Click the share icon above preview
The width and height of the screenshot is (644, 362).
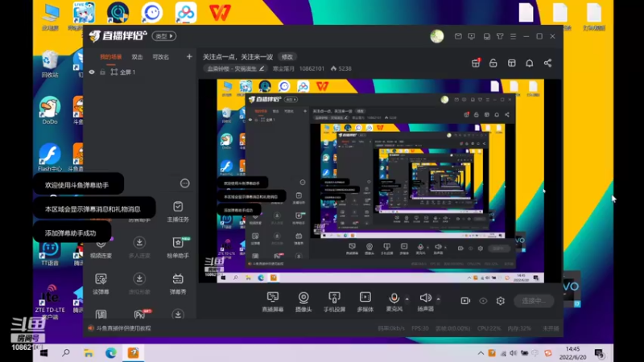point(547,63)
